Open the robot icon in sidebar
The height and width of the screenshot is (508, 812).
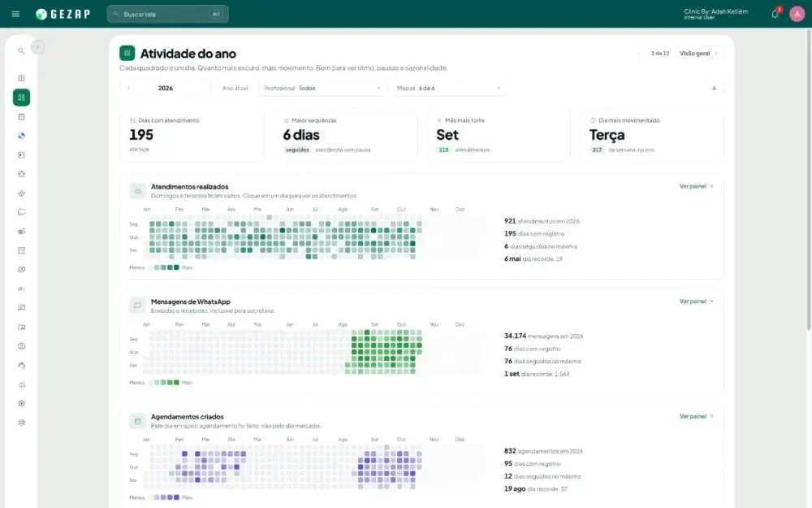(21, 174)
